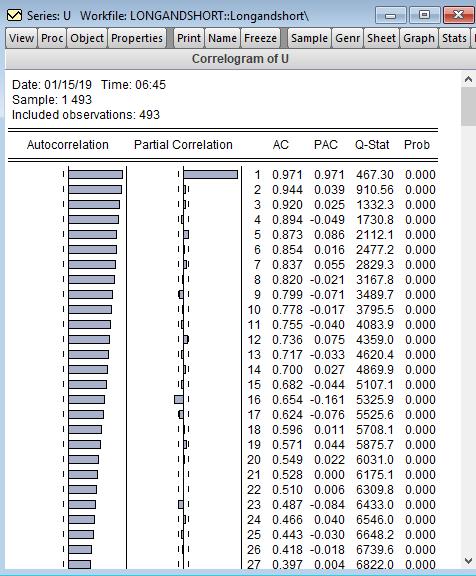Click the Sample button

[309, 38]
